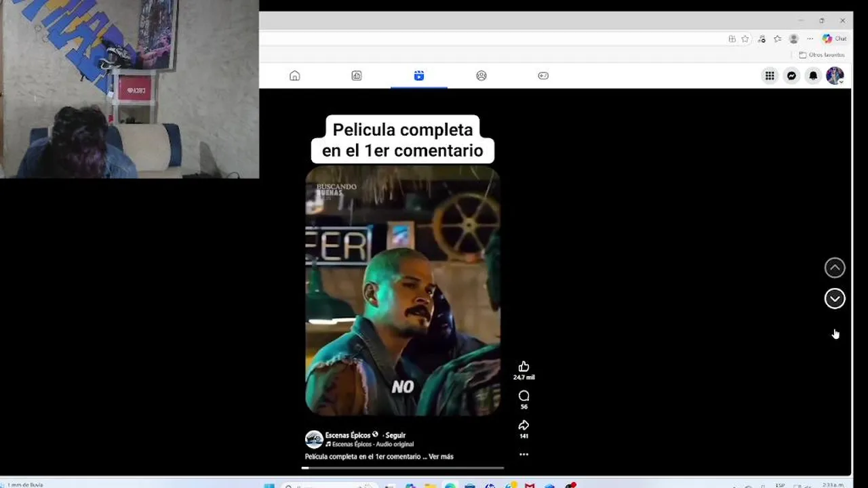Open the browser extensions icon in Edge
868x488 pixels.
[x=762, y=39]
